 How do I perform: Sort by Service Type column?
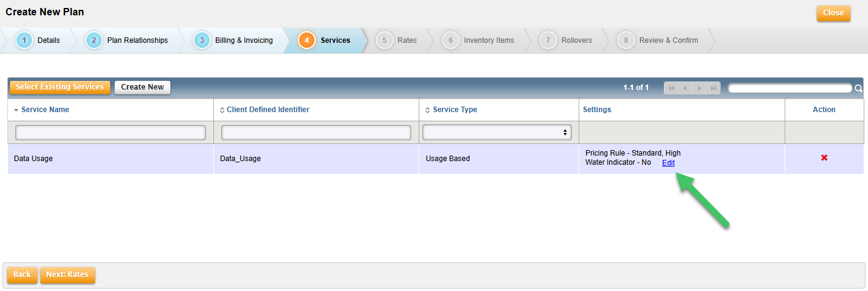pos(454,110)
